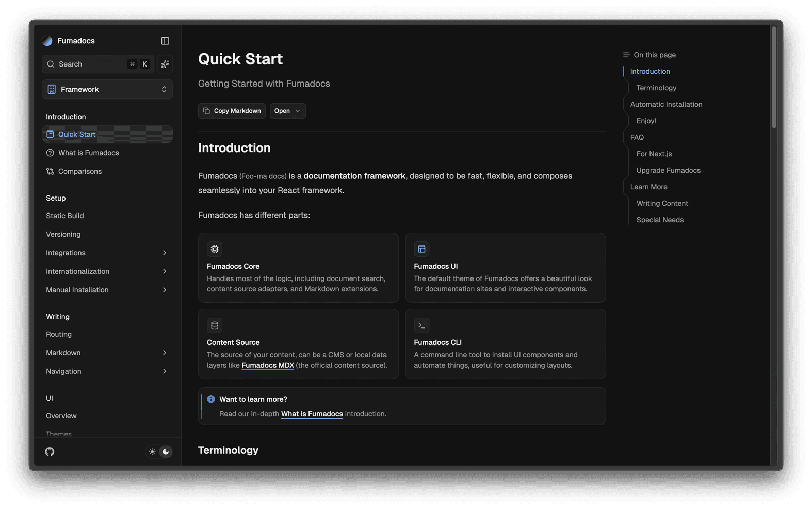Expand the Open dropdown button

click(x=287, y=111)
